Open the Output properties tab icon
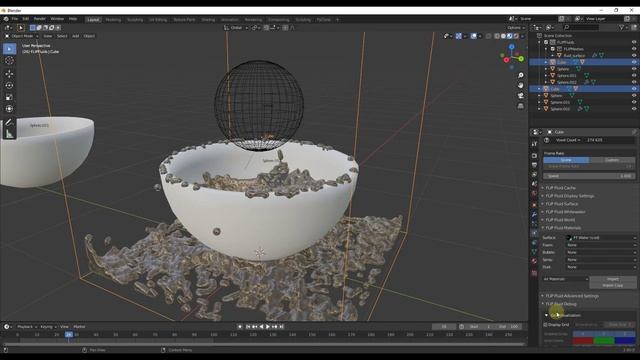This screenshot has height=360, width=640. tap(534, 165)
